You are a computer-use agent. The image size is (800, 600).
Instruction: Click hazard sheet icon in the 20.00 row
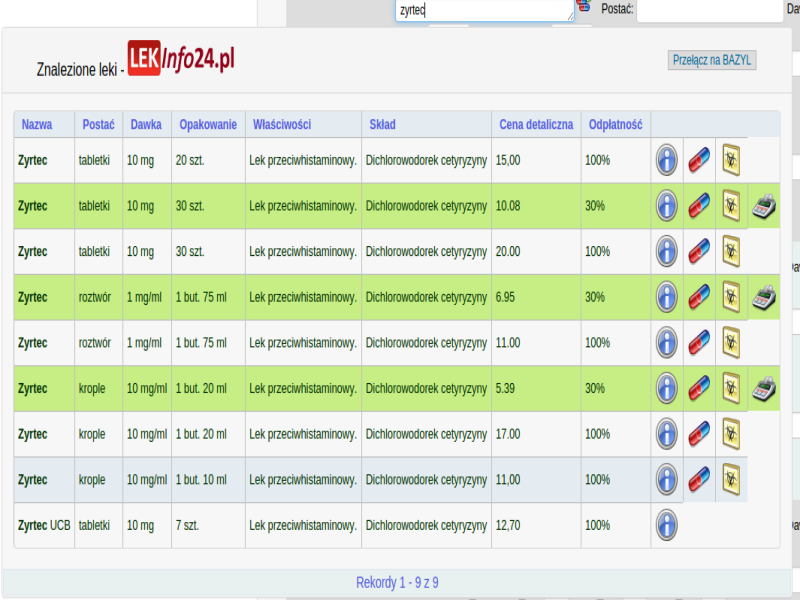pos(731,252)
